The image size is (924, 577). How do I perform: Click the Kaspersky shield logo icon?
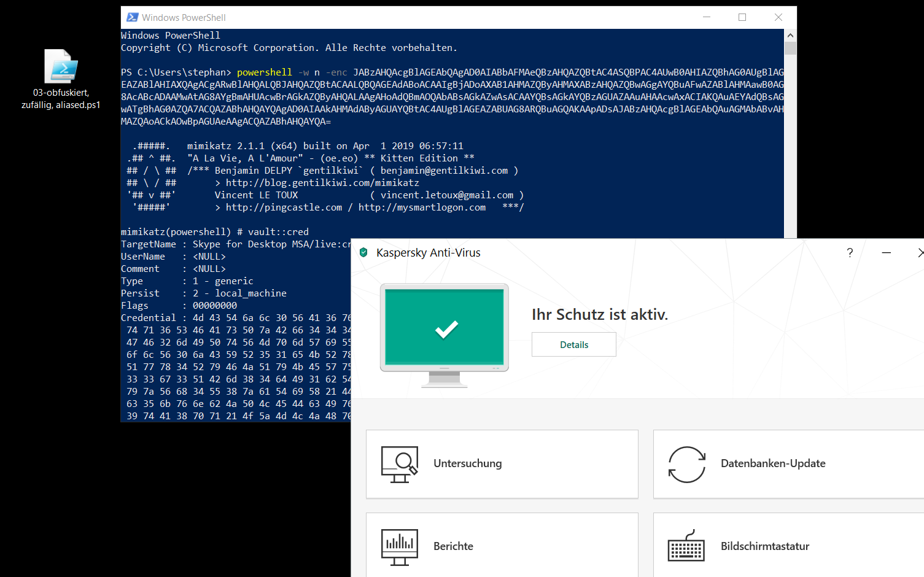click(x=363, y=252)
